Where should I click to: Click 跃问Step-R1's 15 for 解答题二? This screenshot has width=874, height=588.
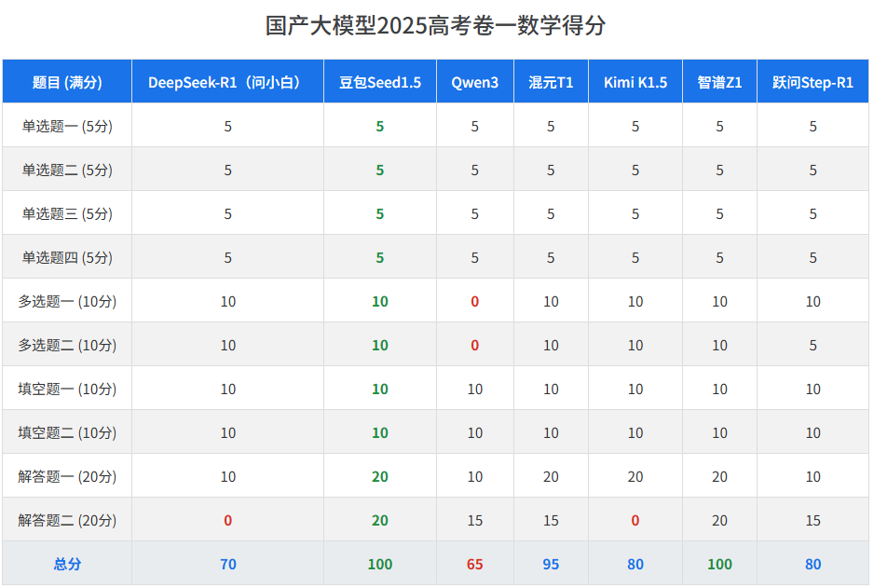pyautogui.click(x=813, y=521)
